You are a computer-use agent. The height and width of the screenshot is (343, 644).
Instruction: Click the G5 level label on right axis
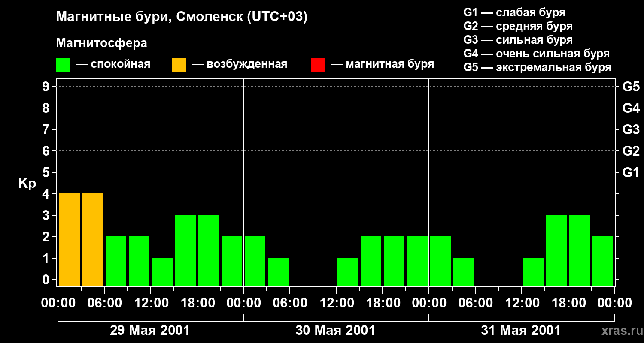[x=631, y=87]
